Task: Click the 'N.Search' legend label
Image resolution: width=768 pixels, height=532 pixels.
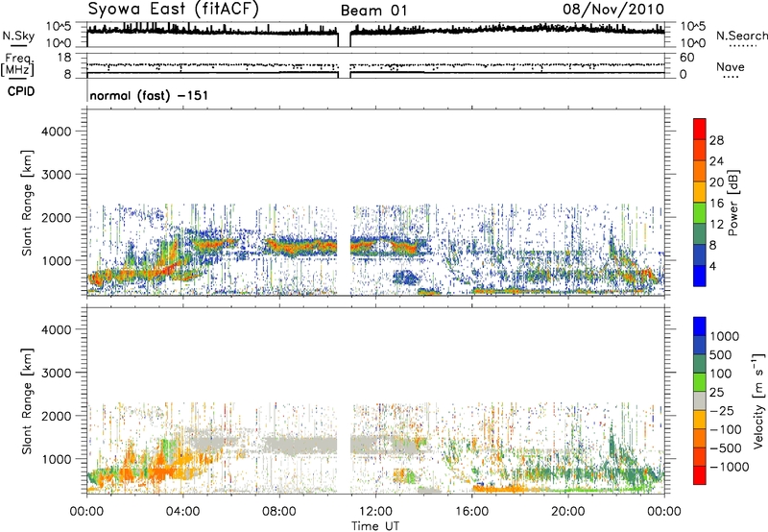Action: [741, 36]
